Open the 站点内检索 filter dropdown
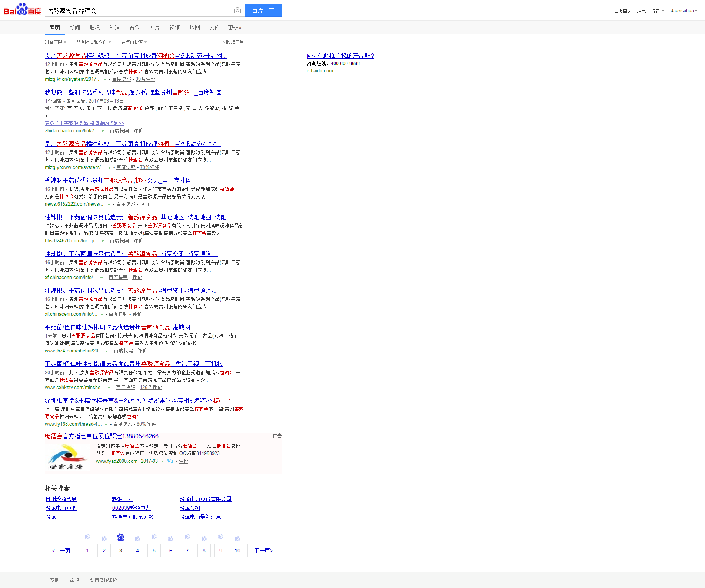The image size is (705, 588). 134,42
